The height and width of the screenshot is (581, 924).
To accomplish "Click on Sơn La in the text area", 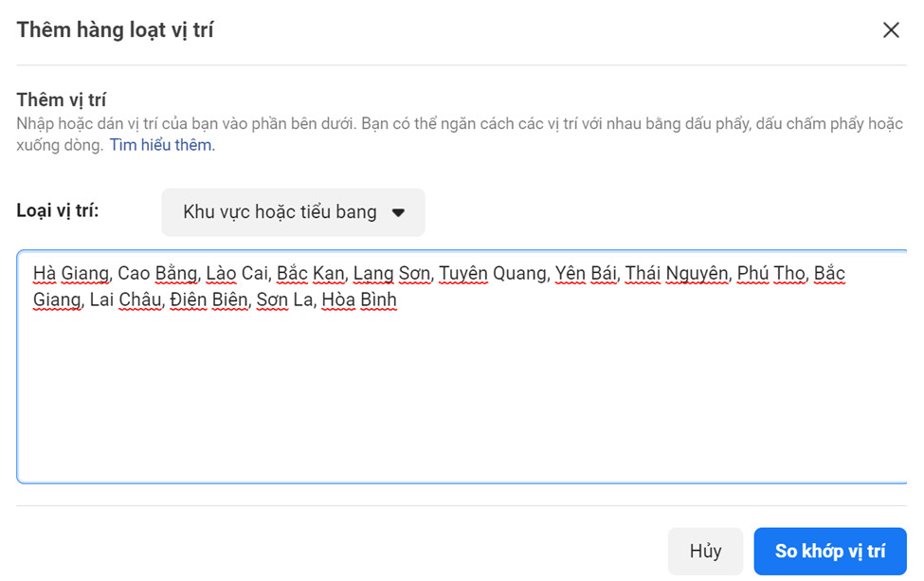I will (x=284, y=300).
